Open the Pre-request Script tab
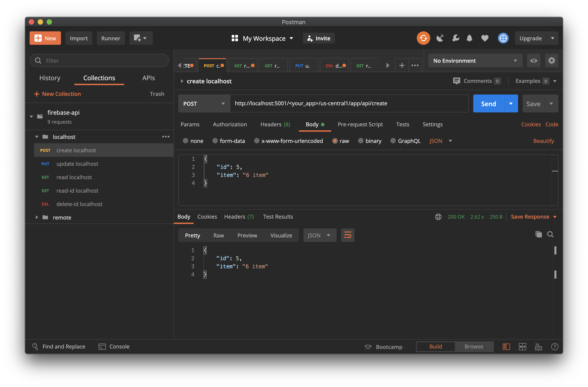The height and width of the screenshot is (387, 588). (x=360, y=124)
